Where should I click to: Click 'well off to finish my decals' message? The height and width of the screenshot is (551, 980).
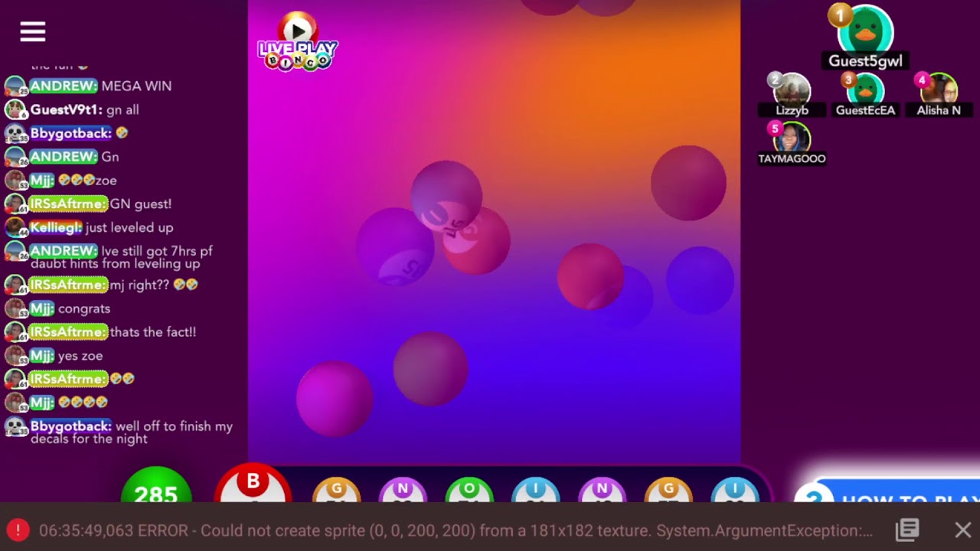(x=132, y=432)
